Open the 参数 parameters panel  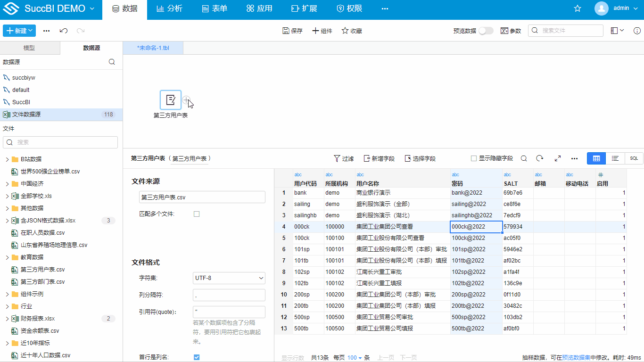[511, 30]
